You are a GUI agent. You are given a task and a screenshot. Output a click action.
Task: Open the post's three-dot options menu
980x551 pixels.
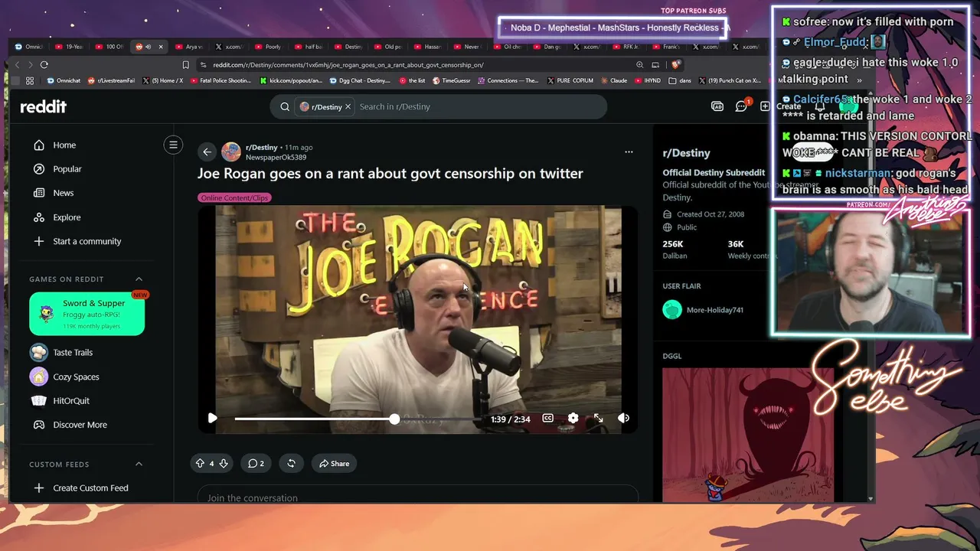pos(629,152)
